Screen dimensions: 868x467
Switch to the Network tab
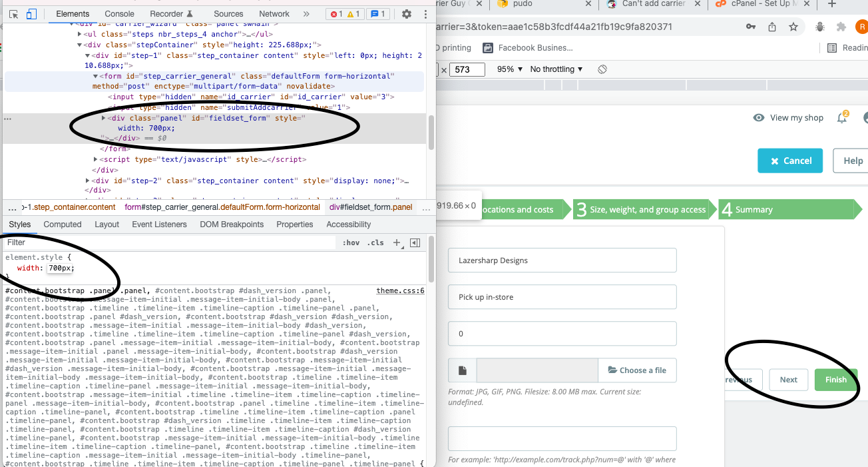(x=274, y=14)
